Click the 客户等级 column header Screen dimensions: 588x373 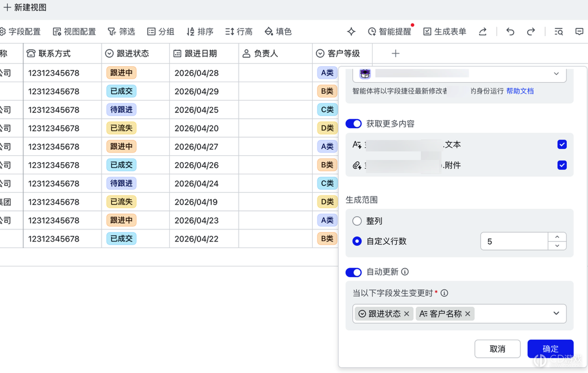[x=342, y=54]
